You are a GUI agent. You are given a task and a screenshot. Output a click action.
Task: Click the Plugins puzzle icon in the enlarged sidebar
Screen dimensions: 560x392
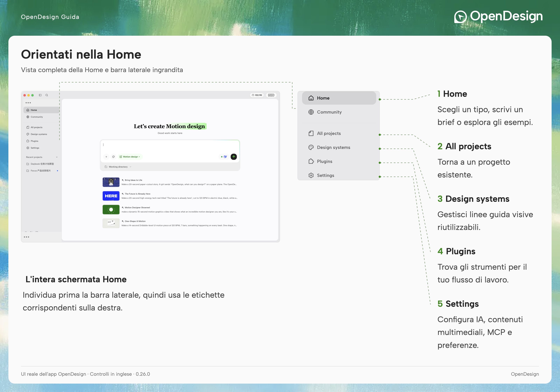click(311, 161)
